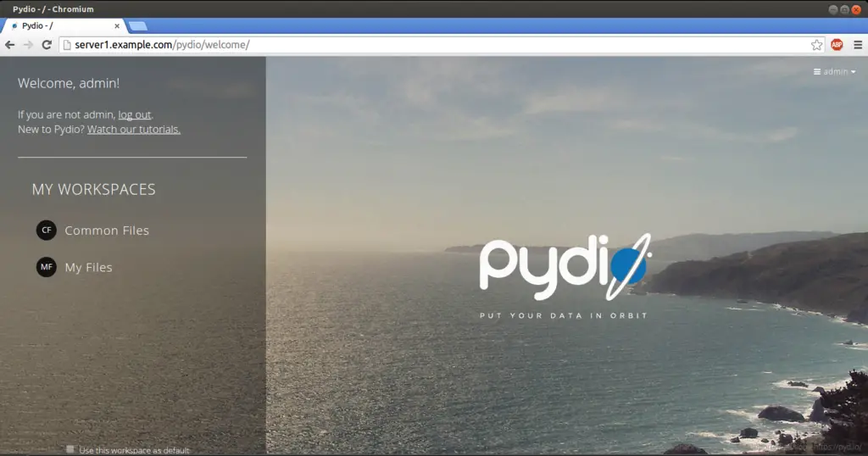Open the Common Files workspace

[x=107, y=231]
